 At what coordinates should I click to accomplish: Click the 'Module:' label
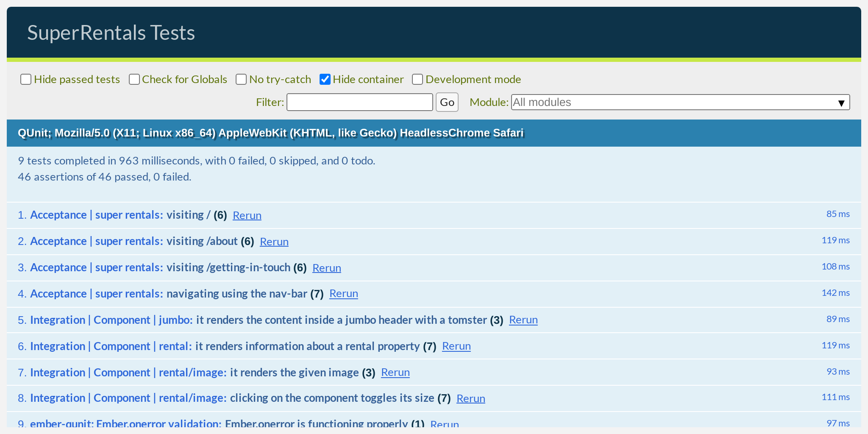coord(489,102)
